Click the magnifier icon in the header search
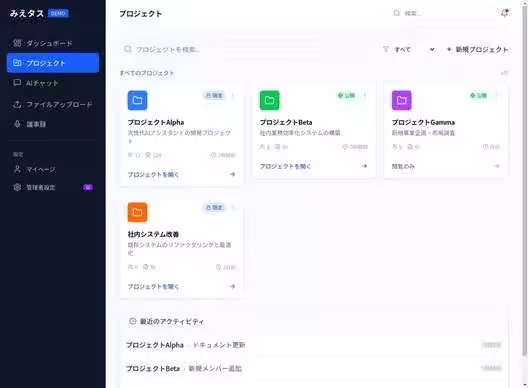The image size is (528, 388). (x=397, y=13)
